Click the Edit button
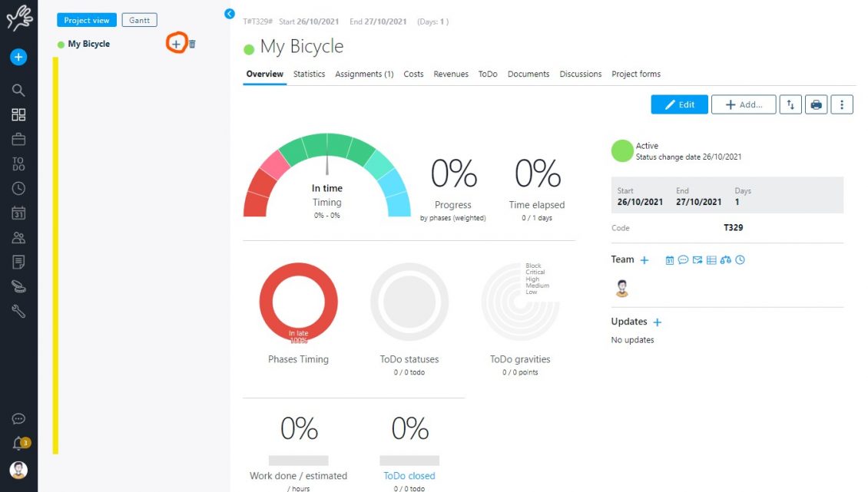This screenshot has height=492, width=868. 679,105
